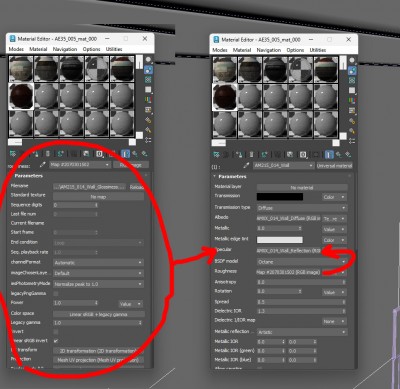The image size is (400, 389).
Task: Click Get Material icon in the Universal material editor
Action: point(217,155)
